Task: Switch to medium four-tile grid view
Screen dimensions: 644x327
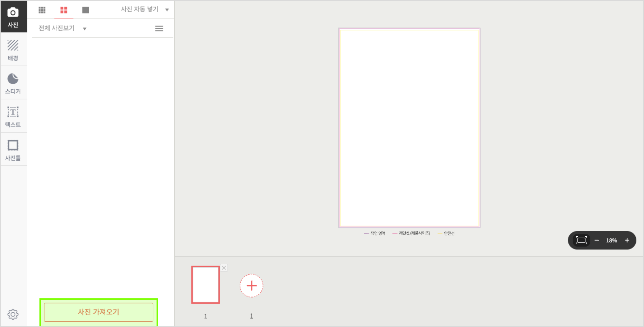Action: tap(64, 10)
